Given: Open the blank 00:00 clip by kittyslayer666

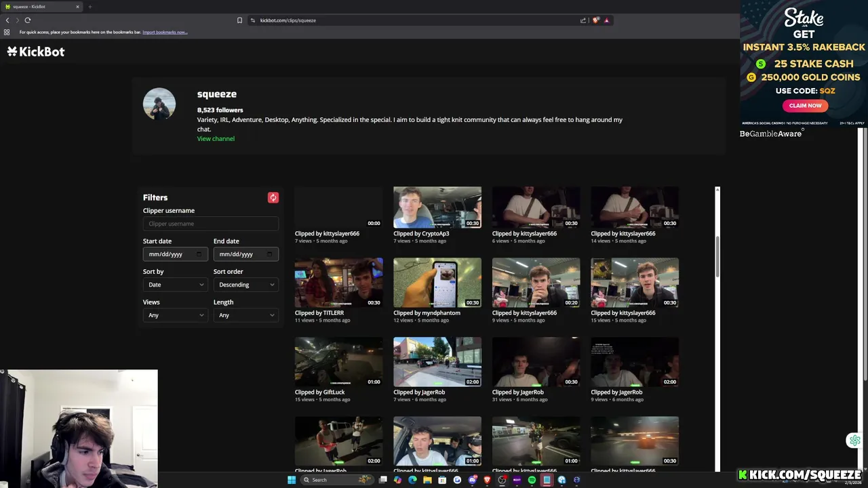Looking at the screenshot, I should tap(338, 207).
